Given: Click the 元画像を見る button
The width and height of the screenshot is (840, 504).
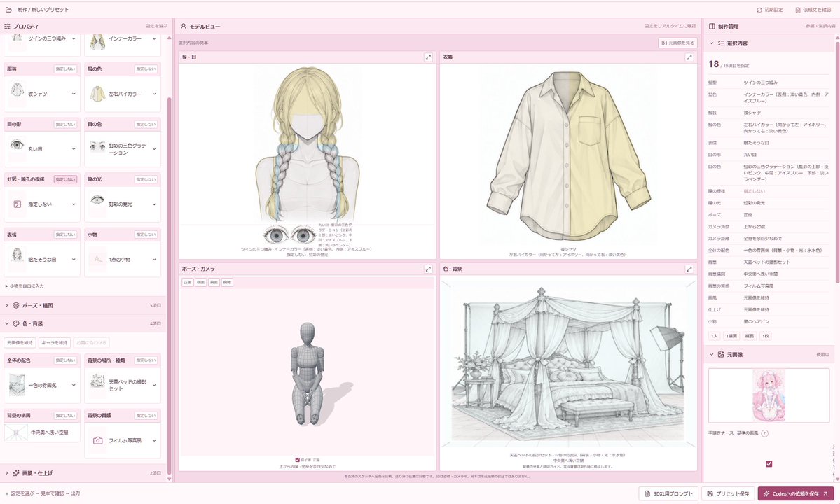Looking at the screenshot, I should coord(677,43).
